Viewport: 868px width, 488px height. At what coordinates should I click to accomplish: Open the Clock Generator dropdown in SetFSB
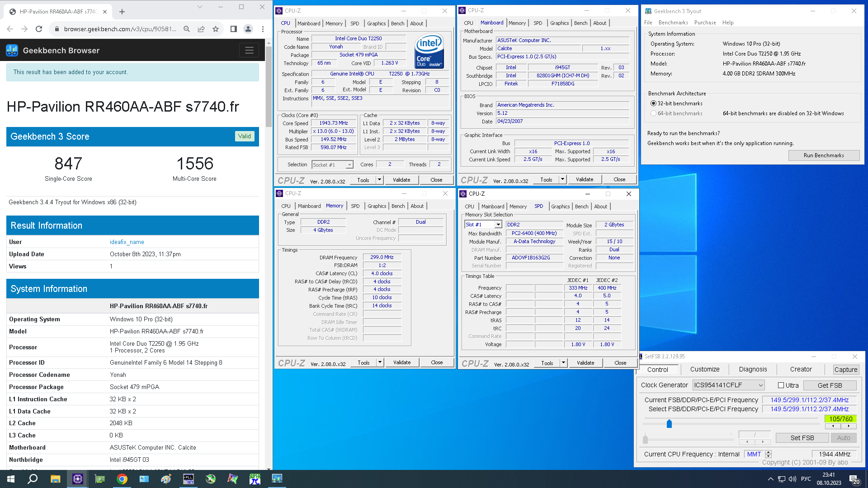point(728,385)
